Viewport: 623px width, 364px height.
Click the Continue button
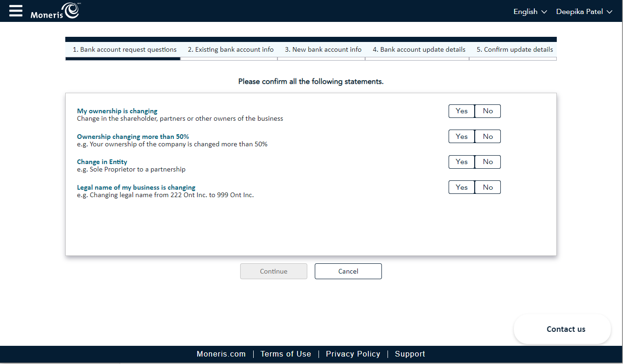point(274,271)
